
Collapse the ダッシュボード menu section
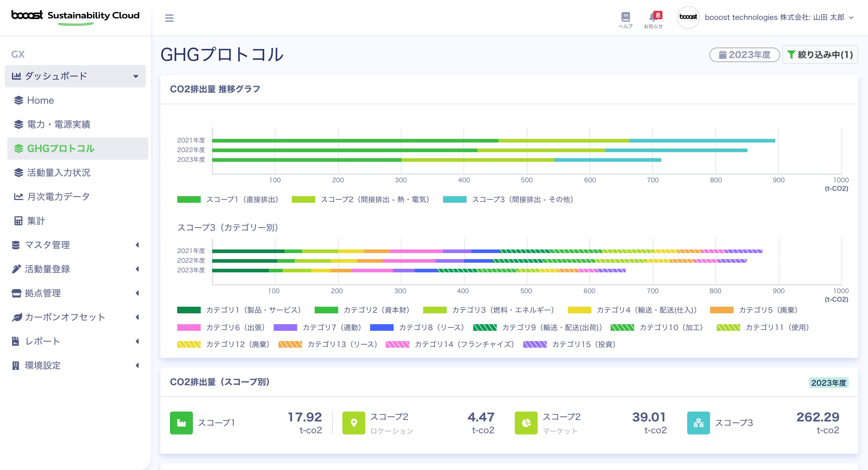click(x=75, y=76)
